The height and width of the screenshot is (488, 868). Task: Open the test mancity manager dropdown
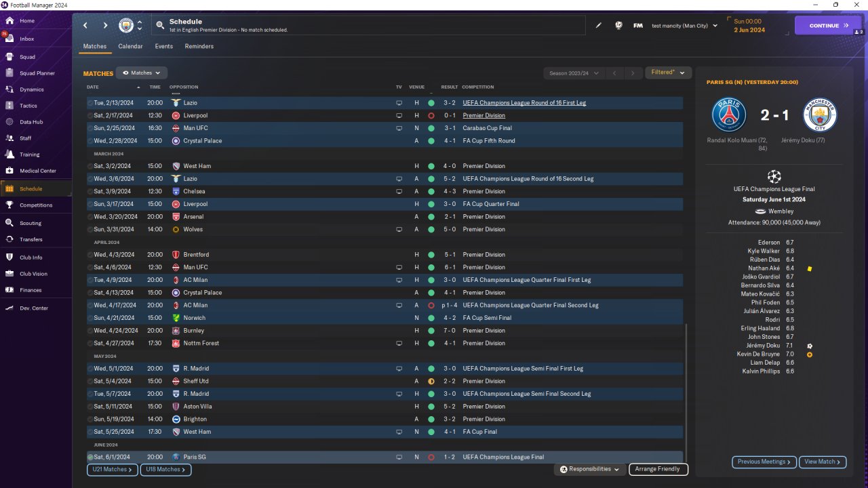684,26
